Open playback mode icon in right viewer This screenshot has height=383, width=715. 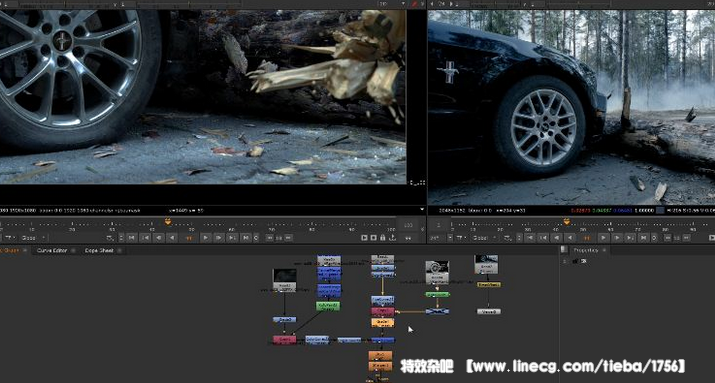point(508,238)
